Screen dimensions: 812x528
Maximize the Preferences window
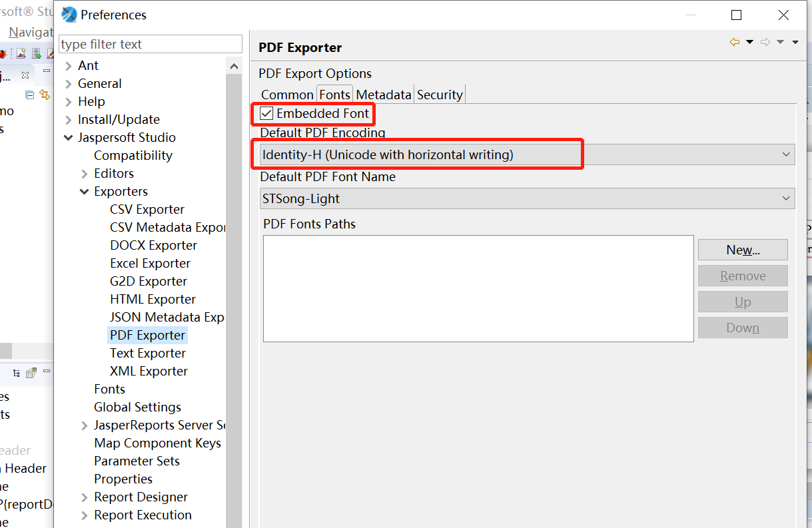(736, 15)
